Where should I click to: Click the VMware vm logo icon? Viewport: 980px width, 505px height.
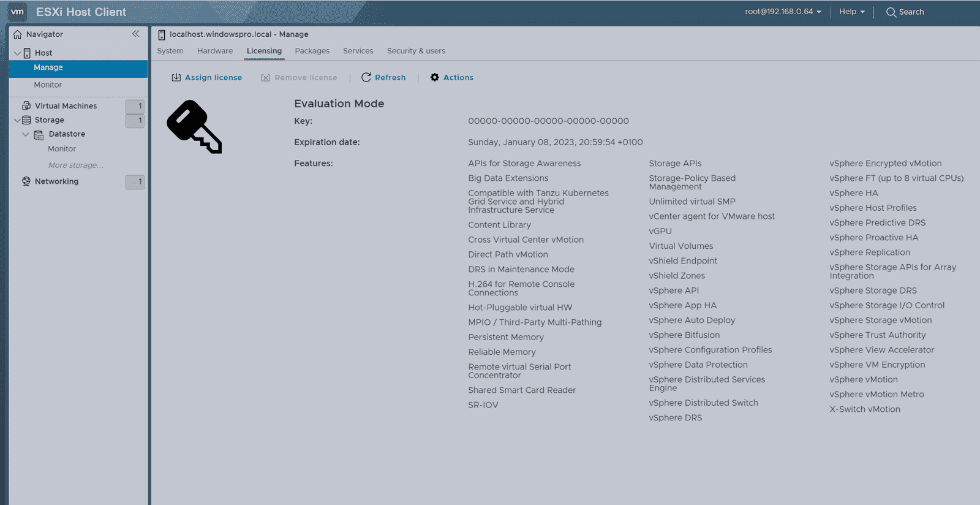17,12
